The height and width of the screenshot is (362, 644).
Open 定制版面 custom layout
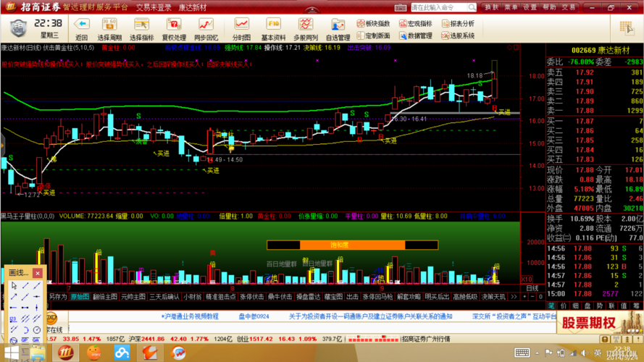[x=373, y=36]
